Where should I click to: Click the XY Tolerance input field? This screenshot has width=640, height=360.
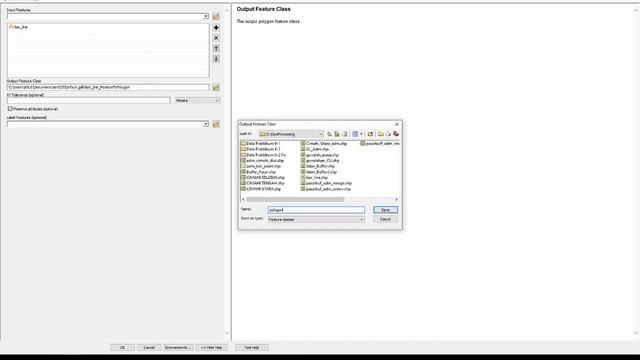pos(89,100)
